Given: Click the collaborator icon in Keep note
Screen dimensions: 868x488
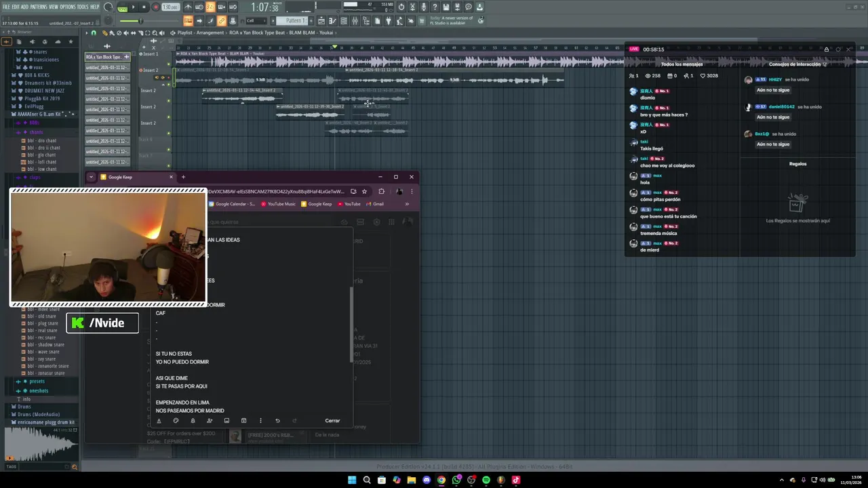Looking at the screenshot, I should [x=210, y=420].
